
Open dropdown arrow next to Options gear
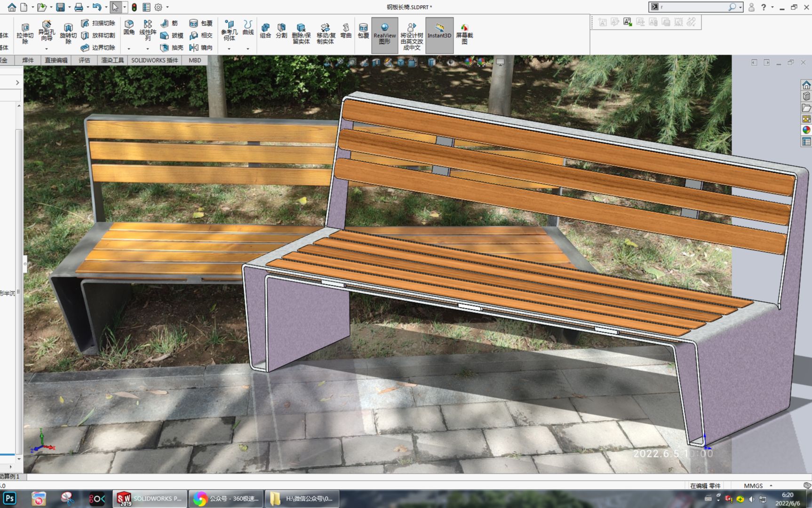[x=167, y=7]
